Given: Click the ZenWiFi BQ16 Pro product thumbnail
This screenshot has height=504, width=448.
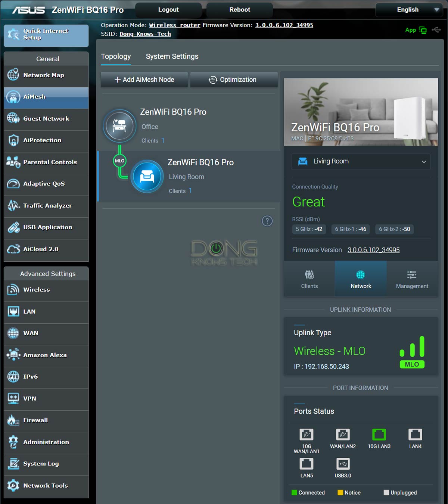Looking at the screenshot, I should coord(361,112).
